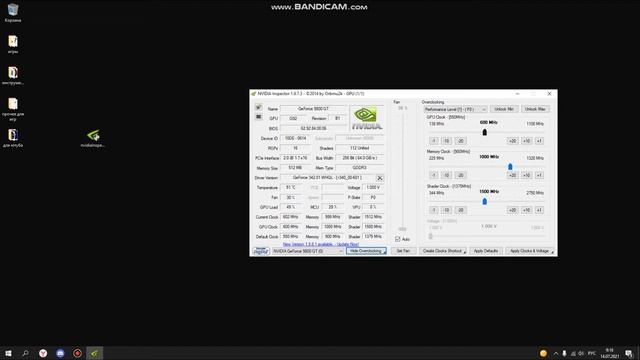Click GPU Clock slider handle
The width and height of the screenshot is (640, 360).
[484, 132]
